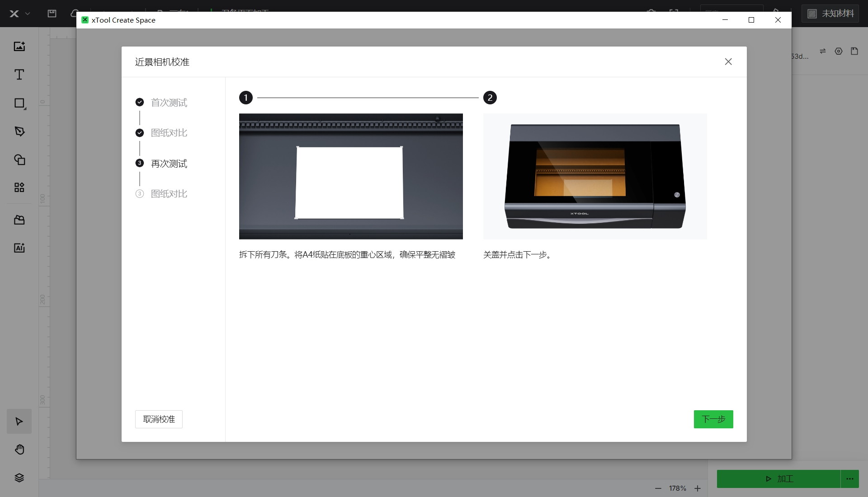Select the first 图纸对比 step with checkmark
This screenshot has height=497, width=868.
pos(161,133)
